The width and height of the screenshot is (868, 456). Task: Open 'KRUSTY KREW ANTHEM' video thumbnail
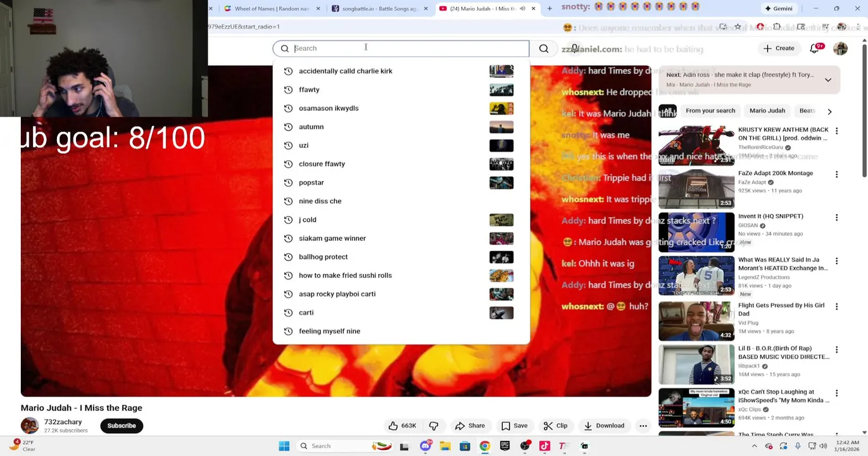click(696, 144)
